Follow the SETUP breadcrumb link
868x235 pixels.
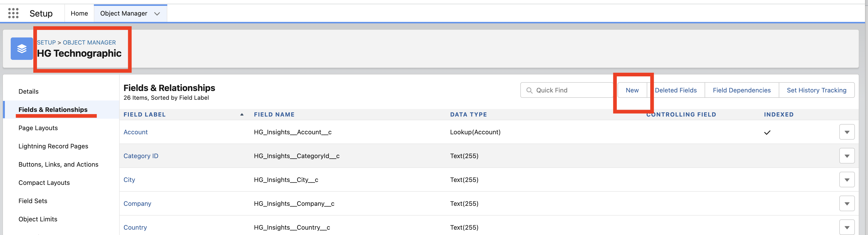(x=46, y=43)
